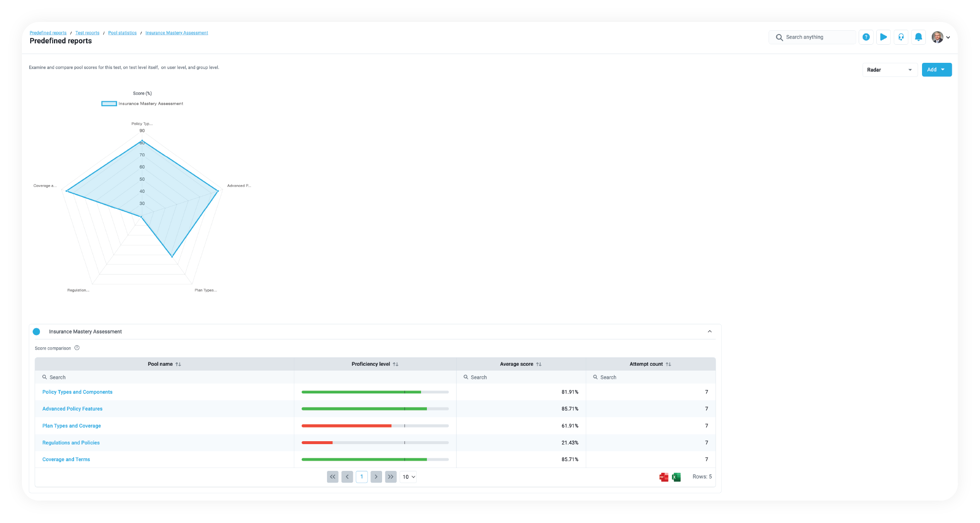Collapse the Insurance Mastery Assessment panel
Image resolution: width=980 pixels, height=523 pixels.
710,332
